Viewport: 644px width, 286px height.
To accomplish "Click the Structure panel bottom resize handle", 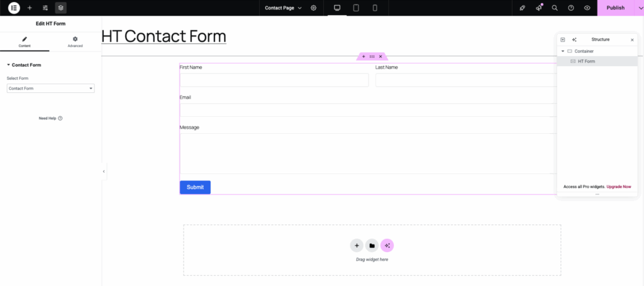I will pyautogui.click(x=597, y=194).
